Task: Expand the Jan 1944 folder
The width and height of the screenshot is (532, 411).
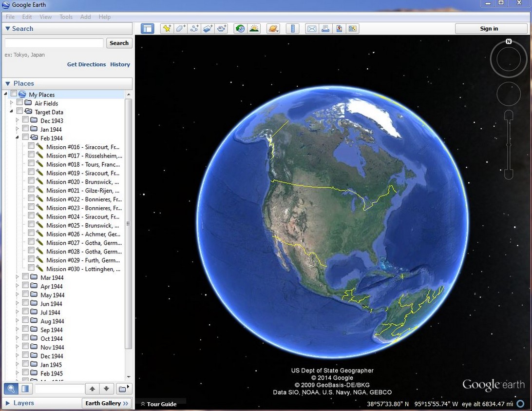Action: tap(18, 129)
